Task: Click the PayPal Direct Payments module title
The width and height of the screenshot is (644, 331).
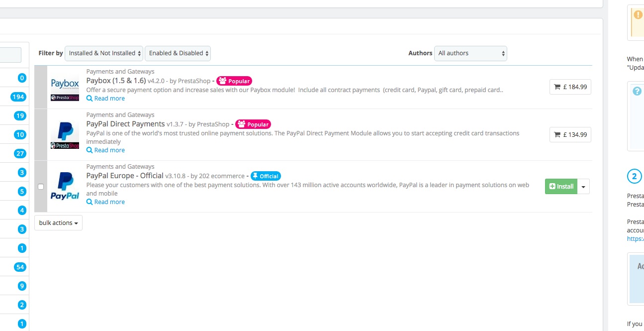Action: [125, 124]
